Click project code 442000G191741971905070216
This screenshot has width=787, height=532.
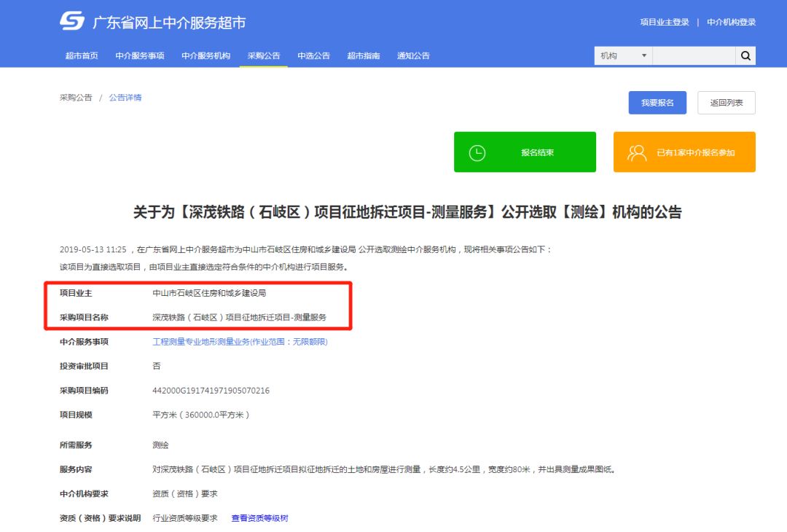[x=211, y=391]
